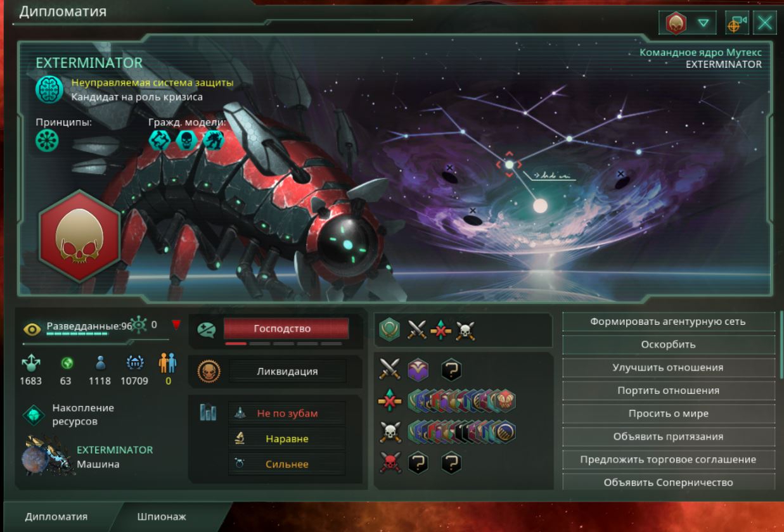Image resolution: width=784 pixels, height=532 pixels.
Task: Click the Господство attitude progress bar
Action: tap(283, 344)
